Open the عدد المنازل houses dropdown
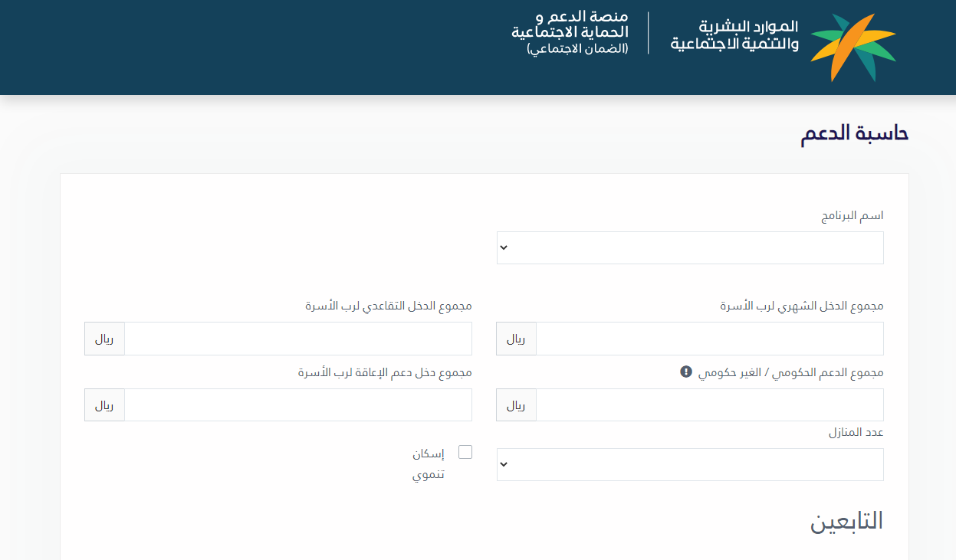The height and width of the screenshot is (560, 956). click(690, 464)
